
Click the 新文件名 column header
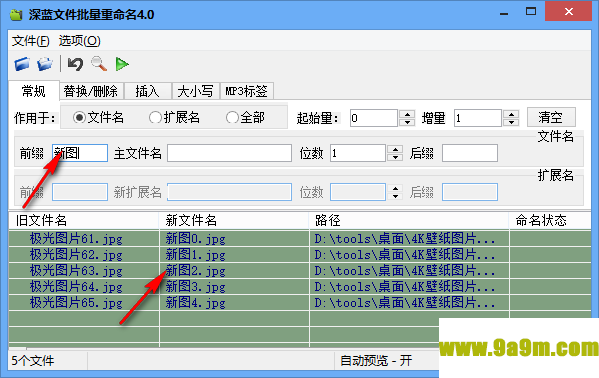pos(234,220)
